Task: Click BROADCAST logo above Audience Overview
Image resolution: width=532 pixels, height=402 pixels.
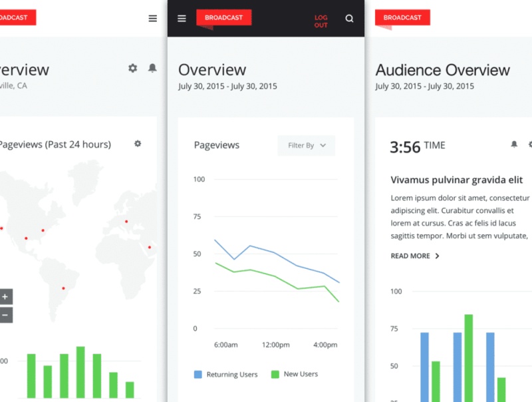Action: (402, 17)
